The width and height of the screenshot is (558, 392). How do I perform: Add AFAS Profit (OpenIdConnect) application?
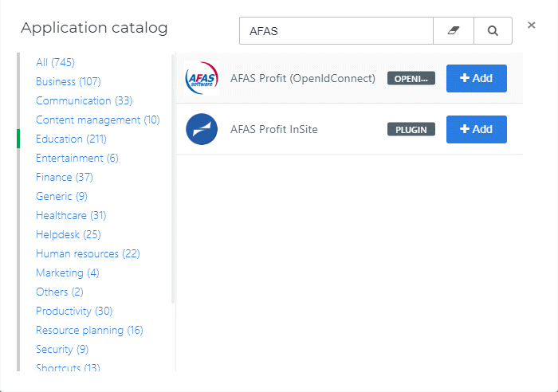pos(477,78)
